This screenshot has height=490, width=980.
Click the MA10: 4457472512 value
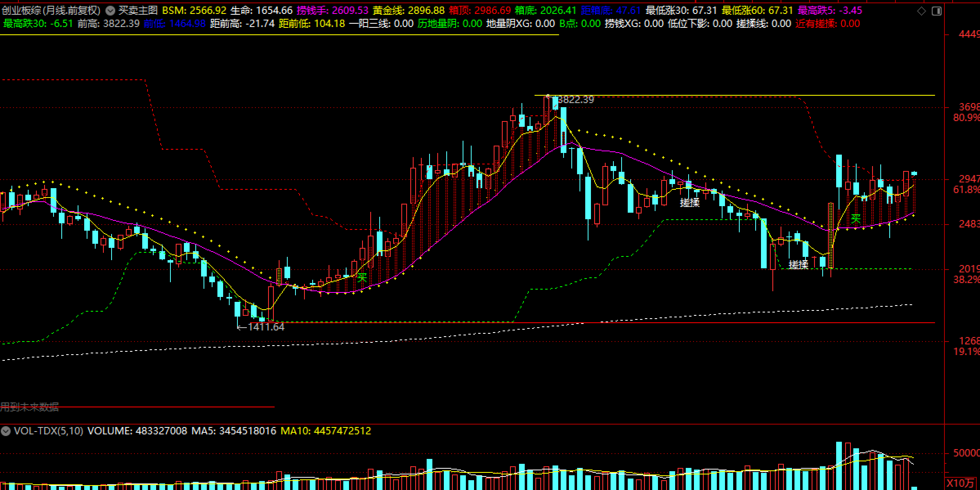pyautogui.click(x=326, y=431)
